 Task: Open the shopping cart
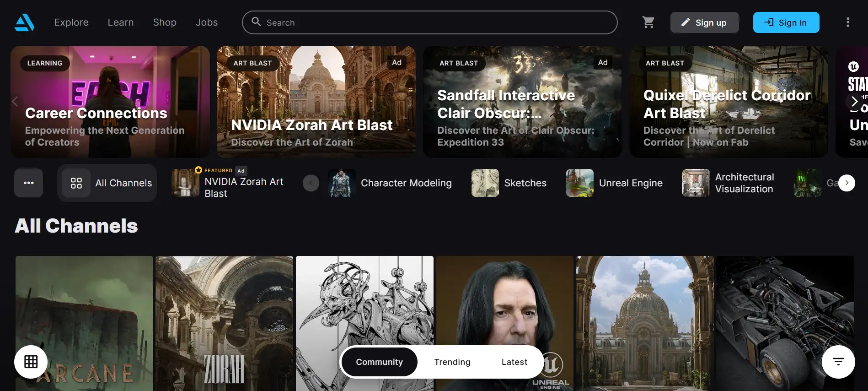pyautogui.click(x=648, y=22)
